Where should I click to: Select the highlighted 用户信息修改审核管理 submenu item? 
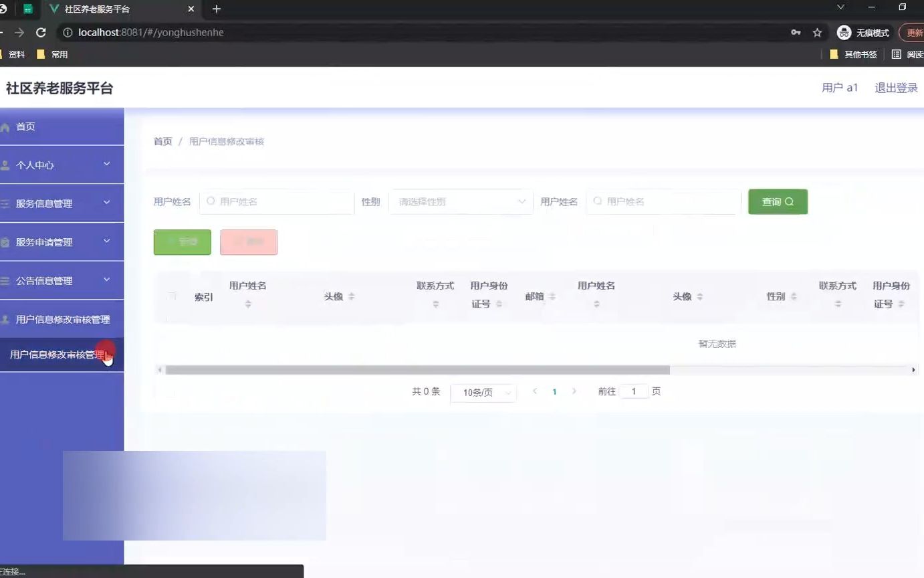click(62, 355)
